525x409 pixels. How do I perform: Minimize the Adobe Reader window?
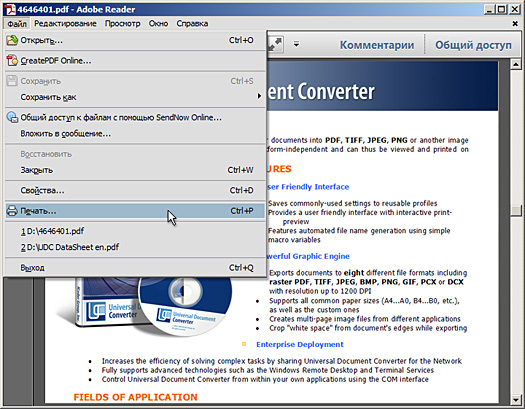coord(490,9)
